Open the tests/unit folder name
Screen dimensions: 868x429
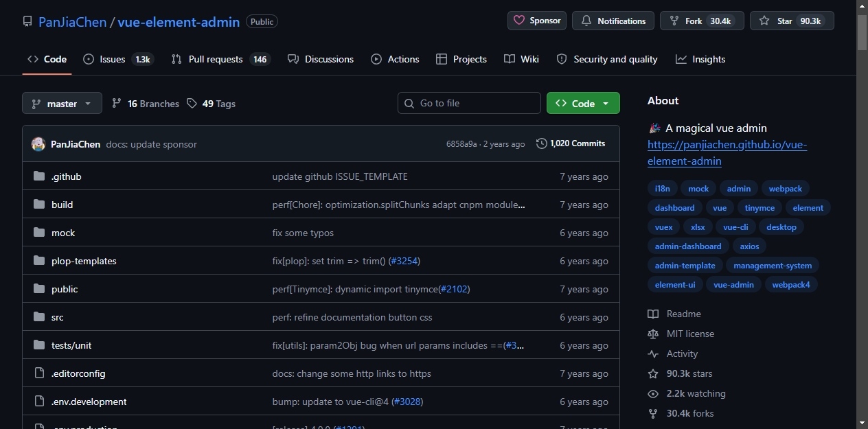(x=71, y=345)
